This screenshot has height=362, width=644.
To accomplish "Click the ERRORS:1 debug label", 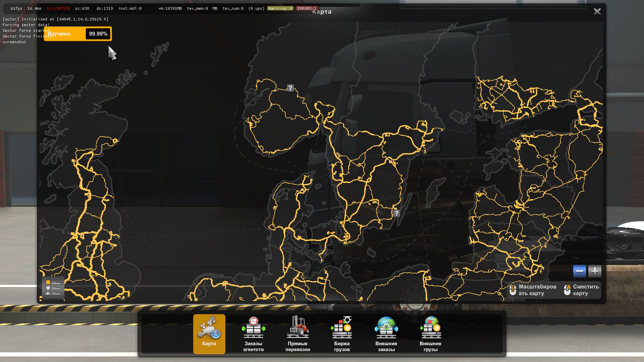I will tap(307, 8).
